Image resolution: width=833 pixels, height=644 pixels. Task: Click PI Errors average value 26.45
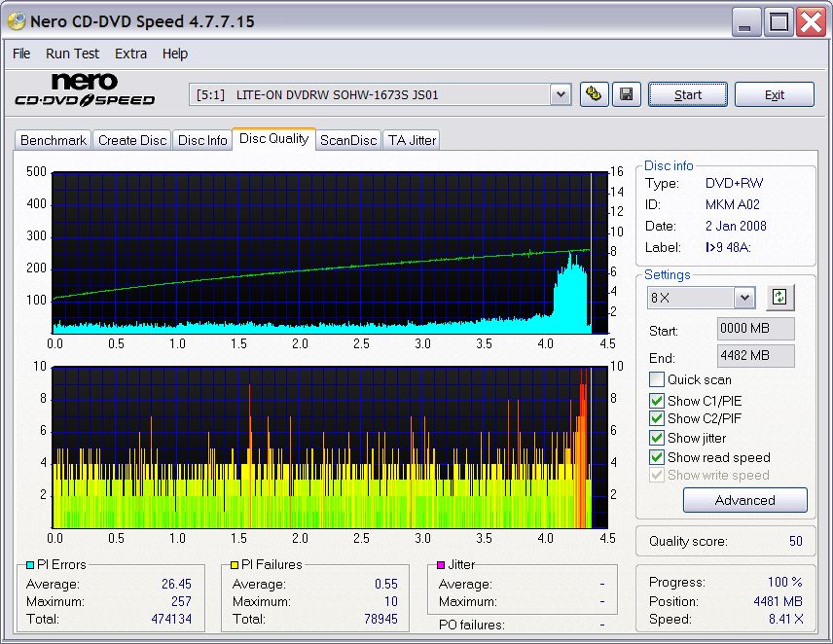(x=176, y=584)
